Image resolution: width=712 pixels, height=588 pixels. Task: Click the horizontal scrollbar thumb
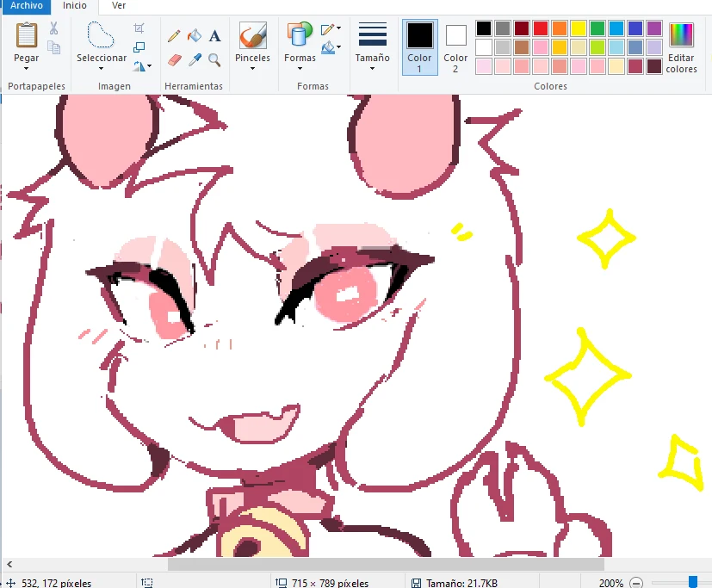point(386,565)
